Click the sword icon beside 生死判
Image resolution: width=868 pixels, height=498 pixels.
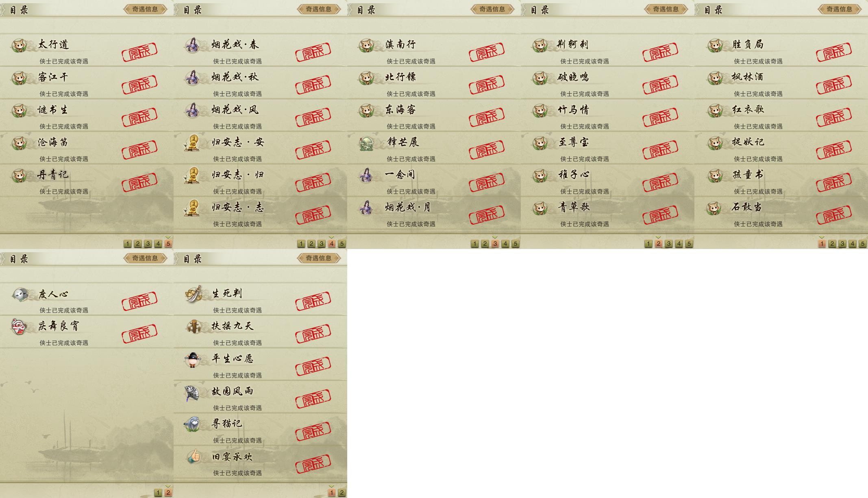(x=193, y=294)
